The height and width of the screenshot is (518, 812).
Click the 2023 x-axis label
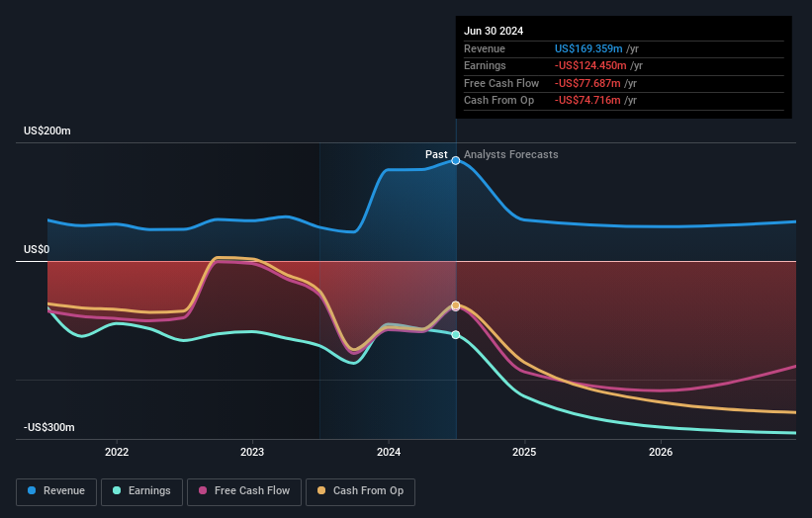pyautogui.click(x=252, y=452)
